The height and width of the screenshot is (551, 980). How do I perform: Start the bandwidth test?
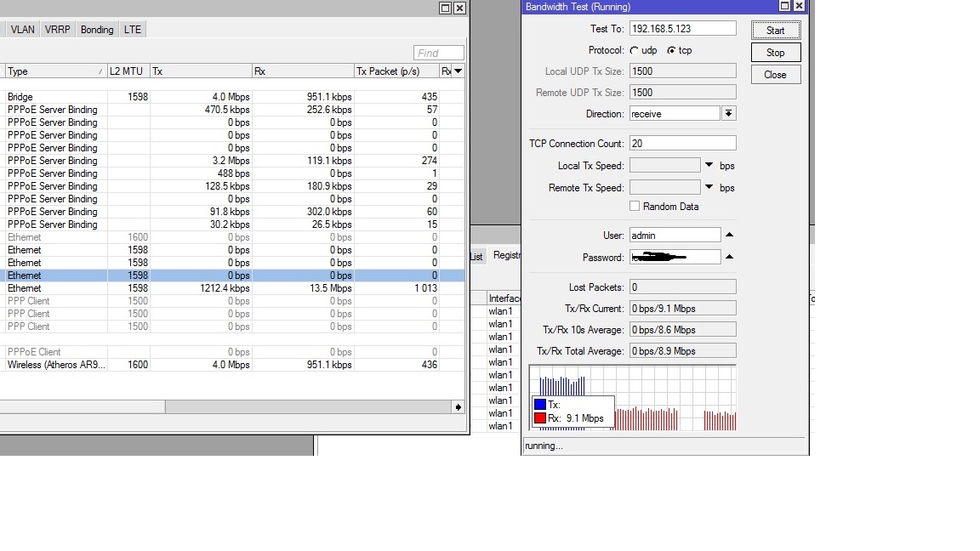[x=776, y=31]
